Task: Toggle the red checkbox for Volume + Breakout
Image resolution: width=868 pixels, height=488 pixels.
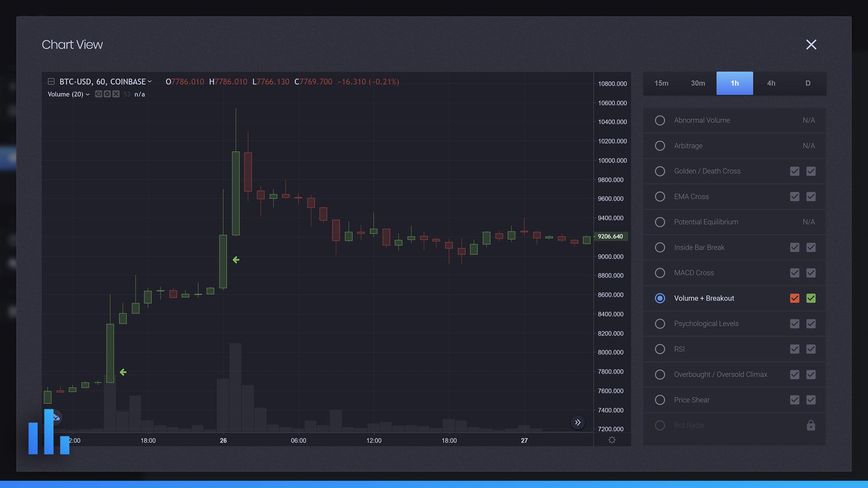Action: tap(795, 298)
